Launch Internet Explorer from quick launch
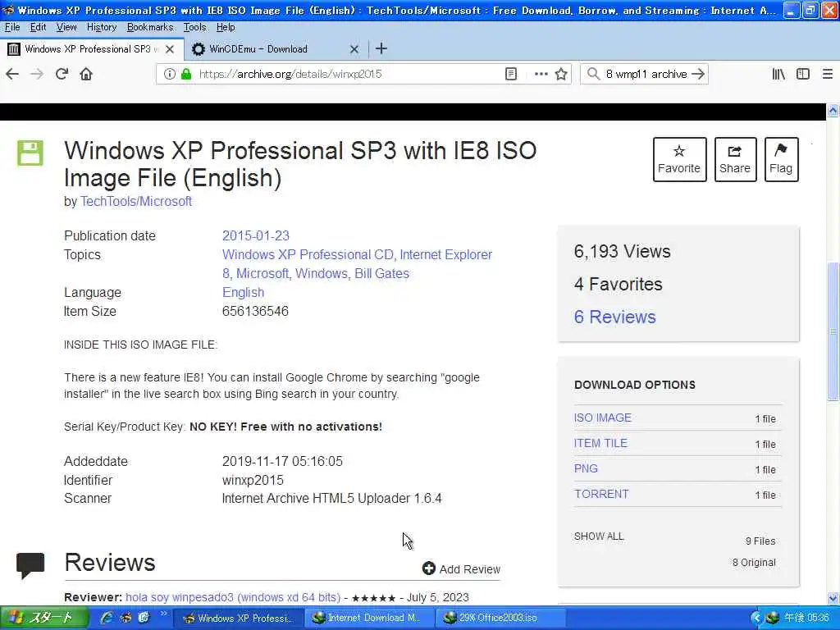 (107, 618)
